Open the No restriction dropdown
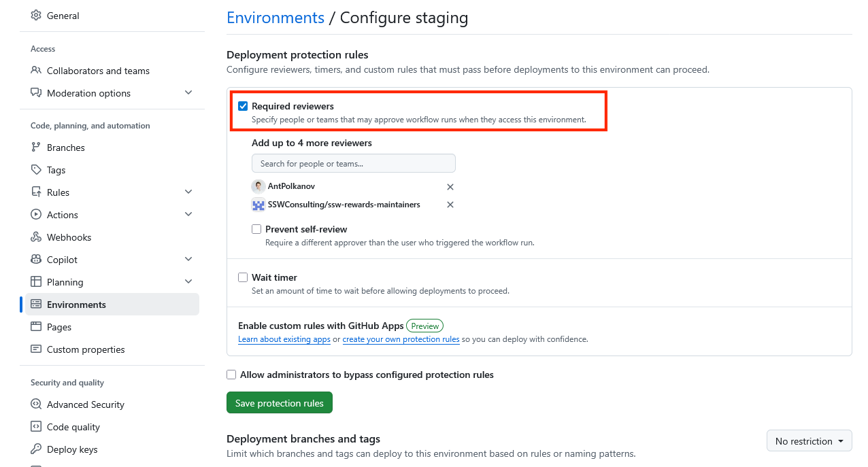This screenshot has height=467, width=868. point(809,441)
